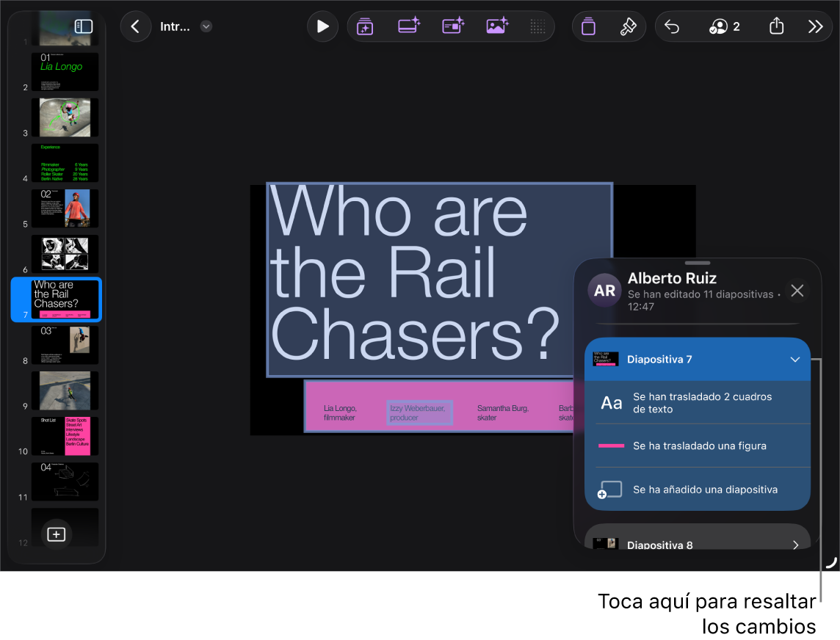Open the presentation title dropdown
840x640 pixels.
(x=206, y=26)
